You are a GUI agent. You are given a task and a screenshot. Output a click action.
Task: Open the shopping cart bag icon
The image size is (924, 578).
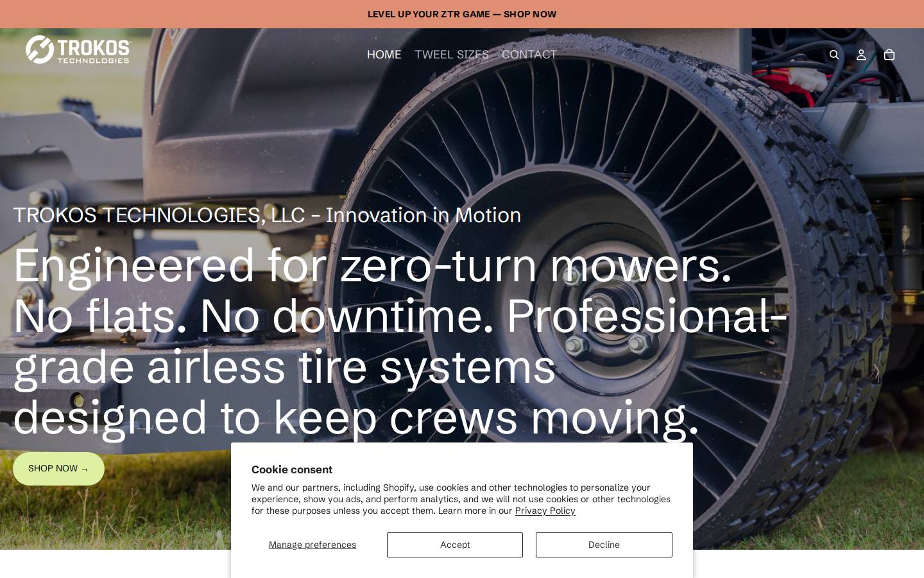click(889, 55)
